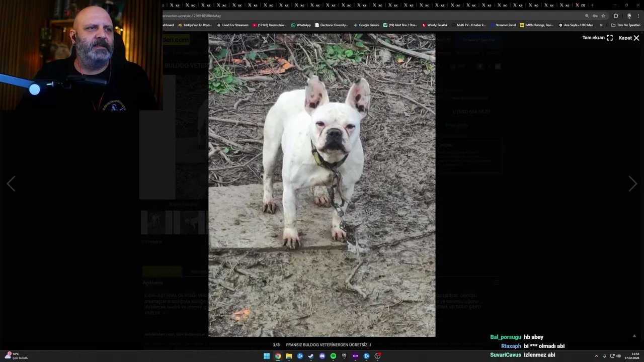The image size is (644, 362).
Task: Open blue app icon between NEXT and OBS
Action: (x=366, y=356)
